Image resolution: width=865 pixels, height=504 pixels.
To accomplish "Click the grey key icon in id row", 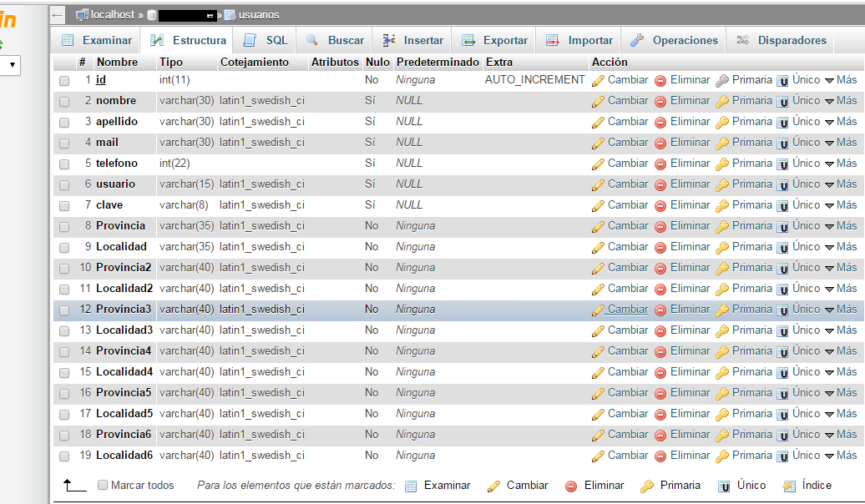I will coord(722,81).
